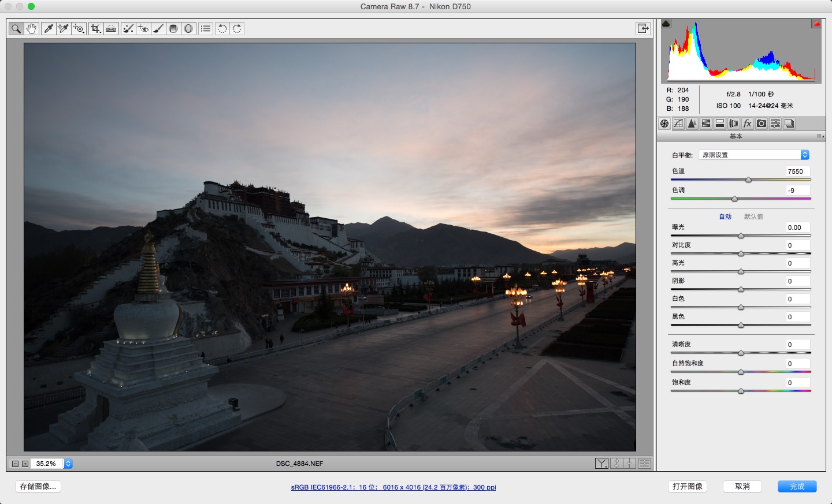The height and width of the screenshot is (504, 832).
Task: Click the Potala Palace image preview
Action: tap(330, 247)
